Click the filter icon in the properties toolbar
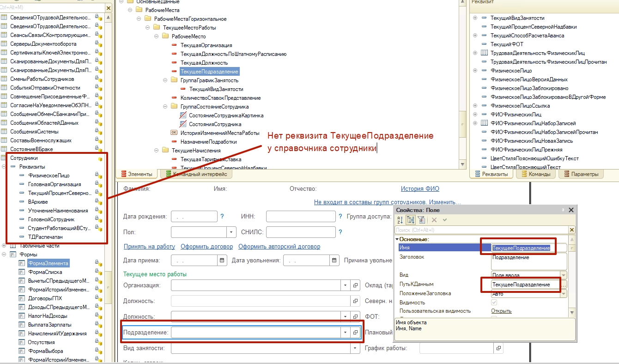This screenshot has width=619, height=364. [420, 220]
